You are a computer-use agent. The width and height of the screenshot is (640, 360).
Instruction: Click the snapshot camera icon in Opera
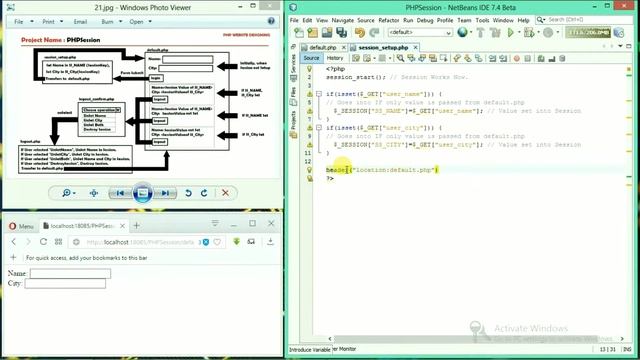tap(251, 242)
